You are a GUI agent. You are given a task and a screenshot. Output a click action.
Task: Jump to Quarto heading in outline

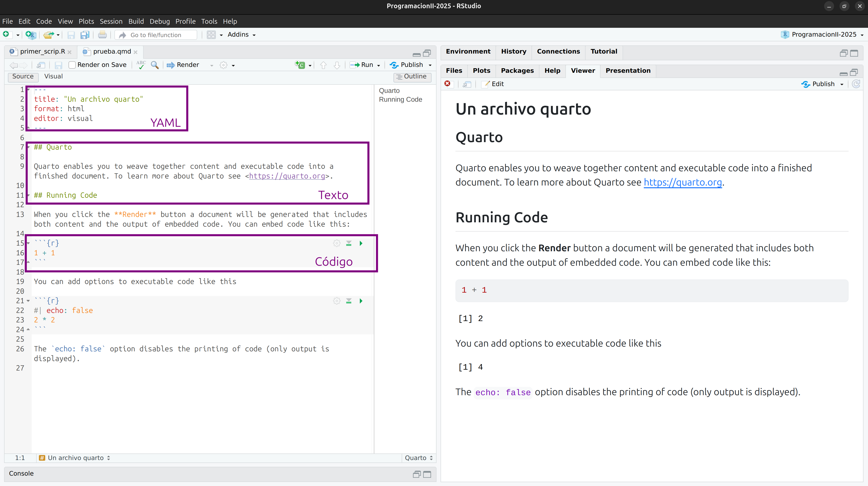pos(389,91)
